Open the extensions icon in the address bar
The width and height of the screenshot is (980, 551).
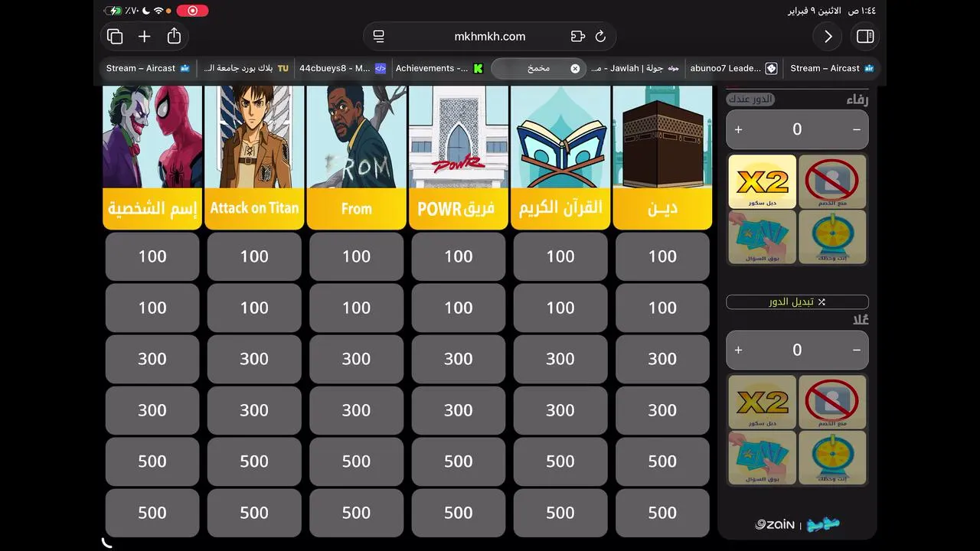577,36
